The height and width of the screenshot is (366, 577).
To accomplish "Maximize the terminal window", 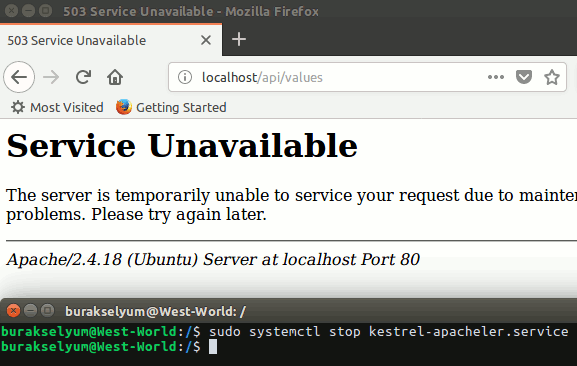I will (47, 311).
